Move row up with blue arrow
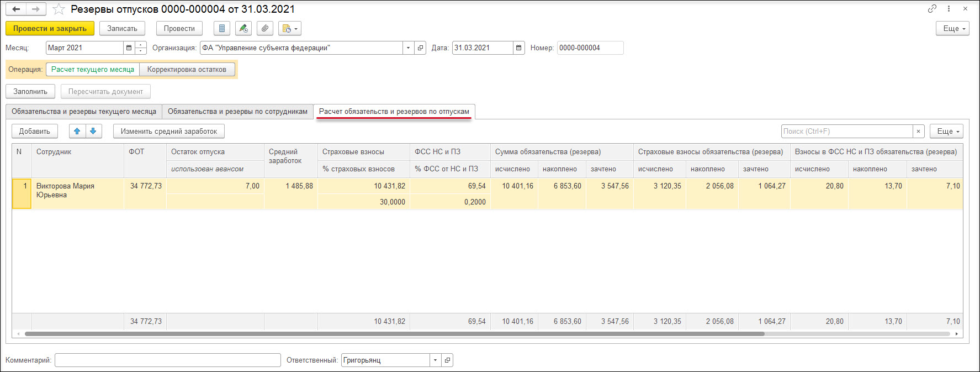This screenshot has height=372, width=980. (x=77, y=131)
